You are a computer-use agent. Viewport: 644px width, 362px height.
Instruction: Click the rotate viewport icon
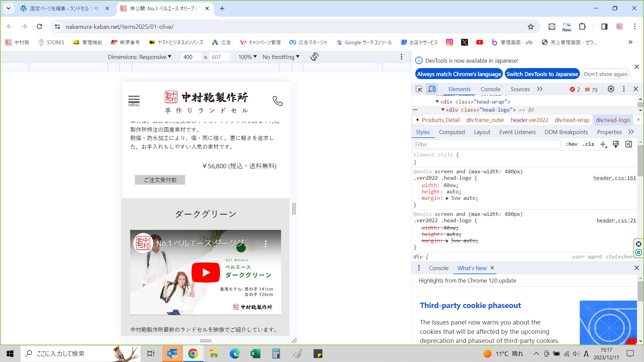click(314, 57)
